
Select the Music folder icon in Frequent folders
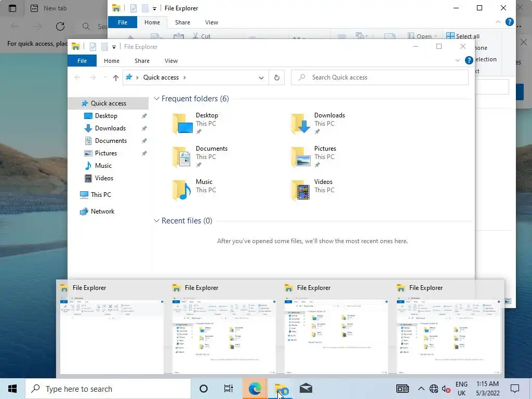coord(182,190)
